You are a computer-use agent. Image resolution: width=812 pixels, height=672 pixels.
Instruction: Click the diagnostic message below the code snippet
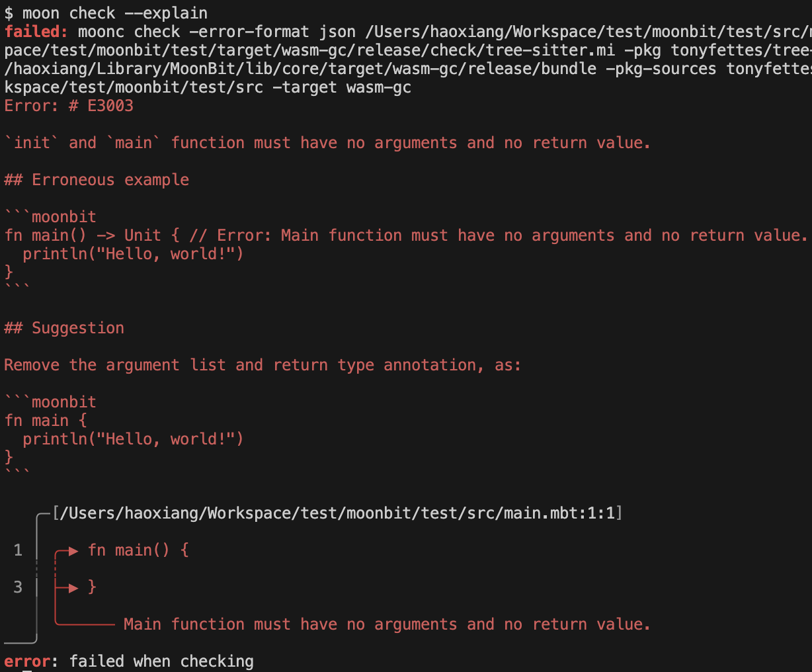click(x=387, y=624)
